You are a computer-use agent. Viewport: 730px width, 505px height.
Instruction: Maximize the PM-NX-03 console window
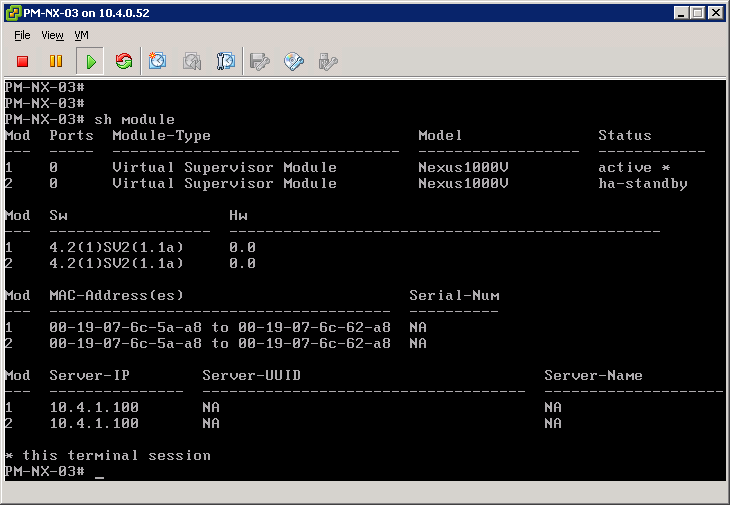(697, 13)
